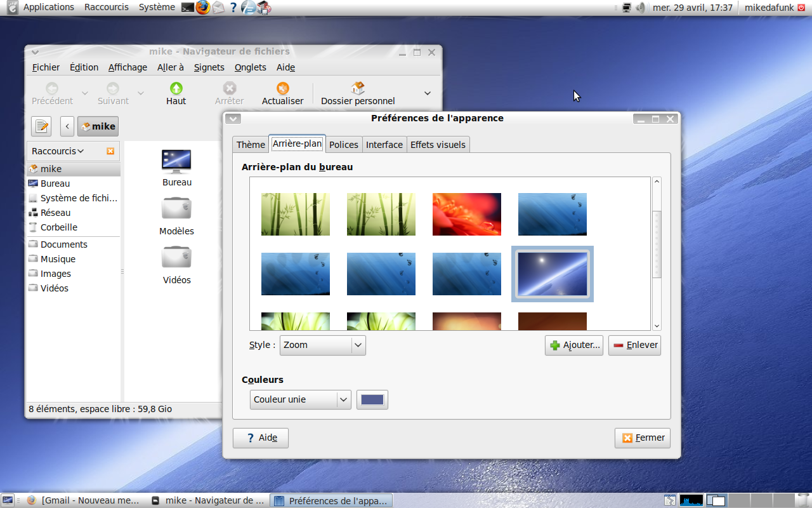Image resolution: width=812 pixels, height=508 pixels.
Task: Click the background color swatch
Action: [x=372, y=399]
